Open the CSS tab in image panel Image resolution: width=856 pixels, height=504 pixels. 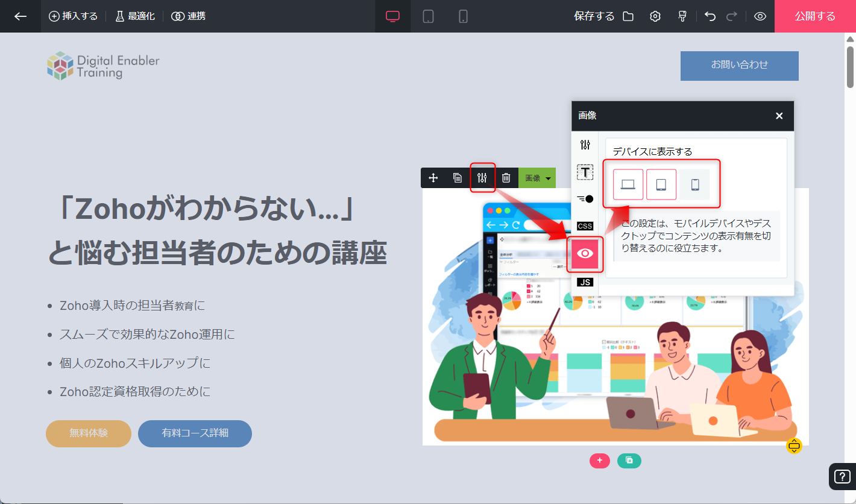click(x=585, y=226)
